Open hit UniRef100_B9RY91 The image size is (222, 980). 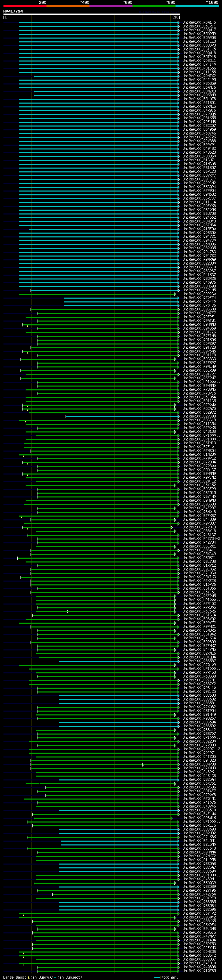pos(199,145)
